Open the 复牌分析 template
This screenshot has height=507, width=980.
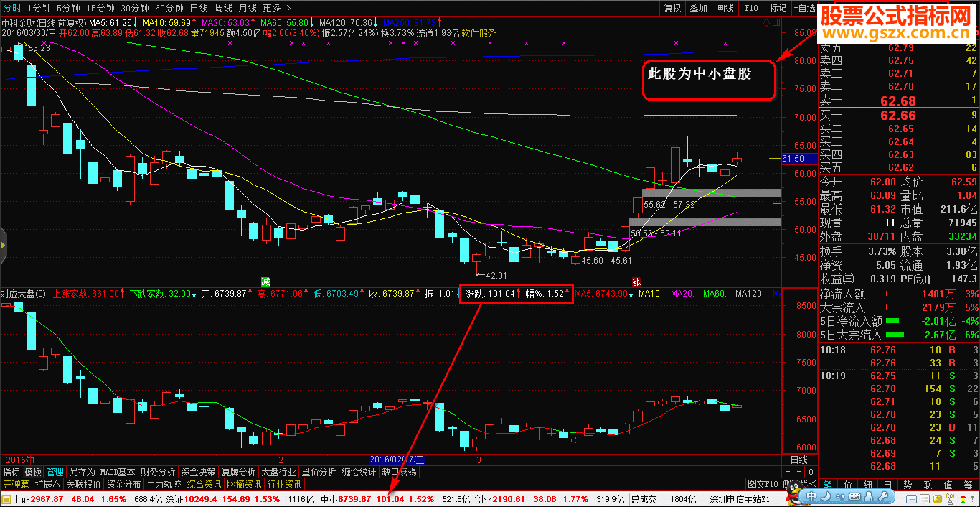pyautogui.click(x=238, y=472)
